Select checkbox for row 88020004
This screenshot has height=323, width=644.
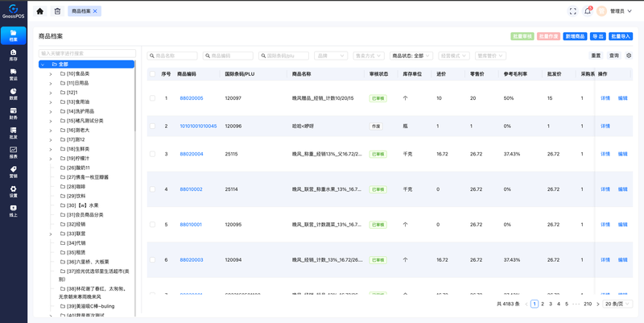coord(152,154)
